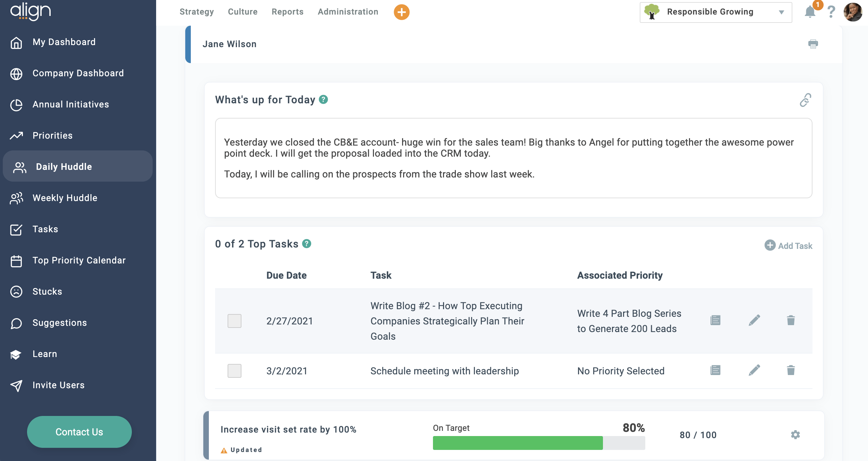This screenshot has width=868, height=461.
Task: Click the Top Tasks help tooltip icon
Action: pos(307,244)
